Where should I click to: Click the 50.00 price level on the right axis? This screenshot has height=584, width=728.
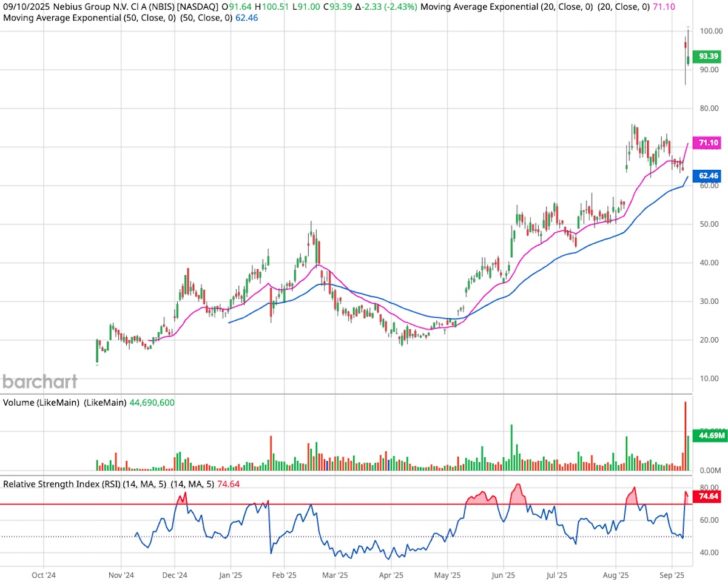[x=710, y=224]
